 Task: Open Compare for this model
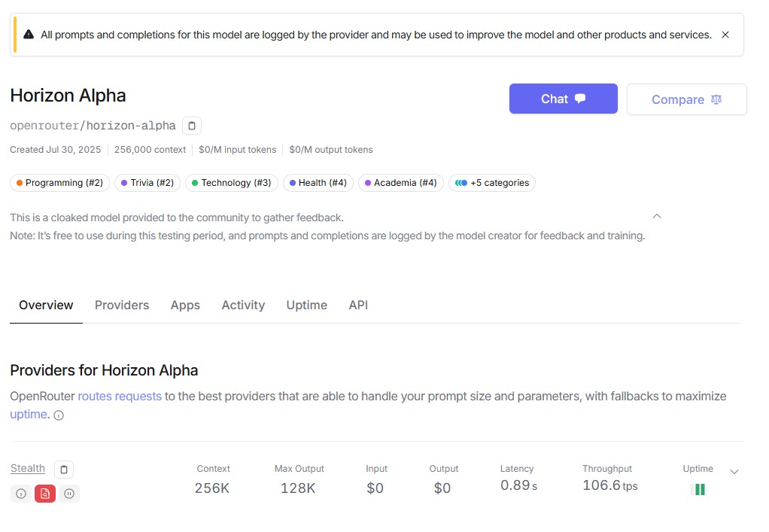point(686,99)
